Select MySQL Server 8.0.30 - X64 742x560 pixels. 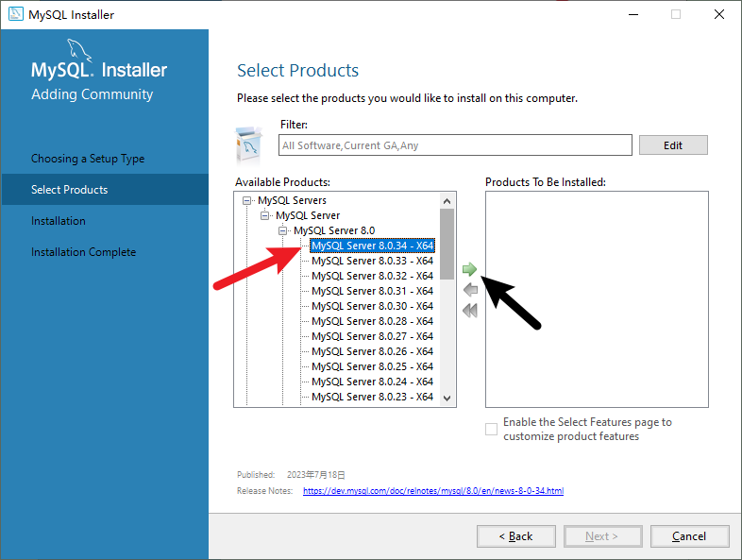click(372, 306)
